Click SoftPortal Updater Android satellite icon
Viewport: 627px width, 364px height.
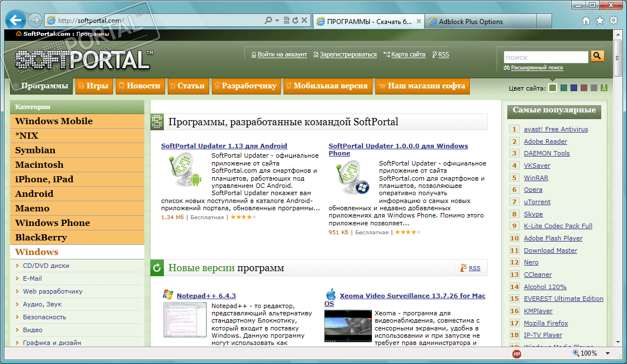(185, 170)
